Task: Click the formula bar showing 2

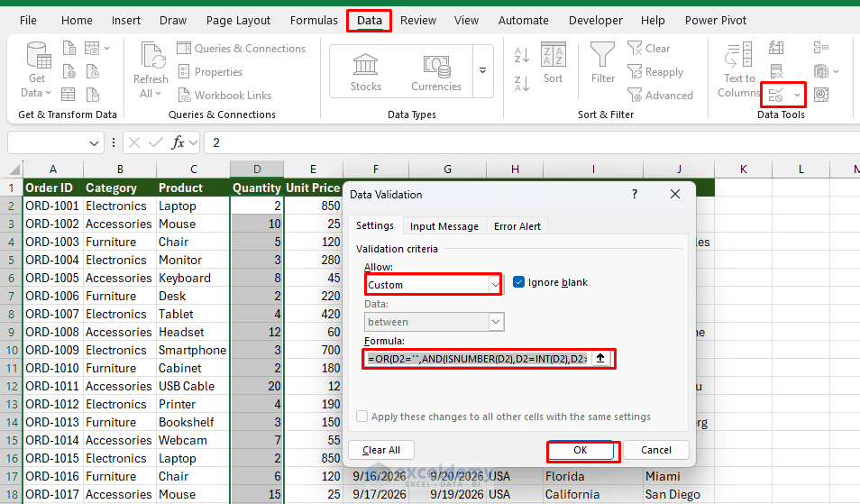Action: (x=531, y=142)
